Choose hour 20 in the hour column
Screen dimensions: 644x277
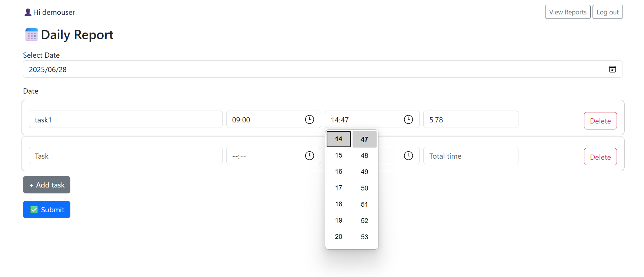[x=338, y=237]
